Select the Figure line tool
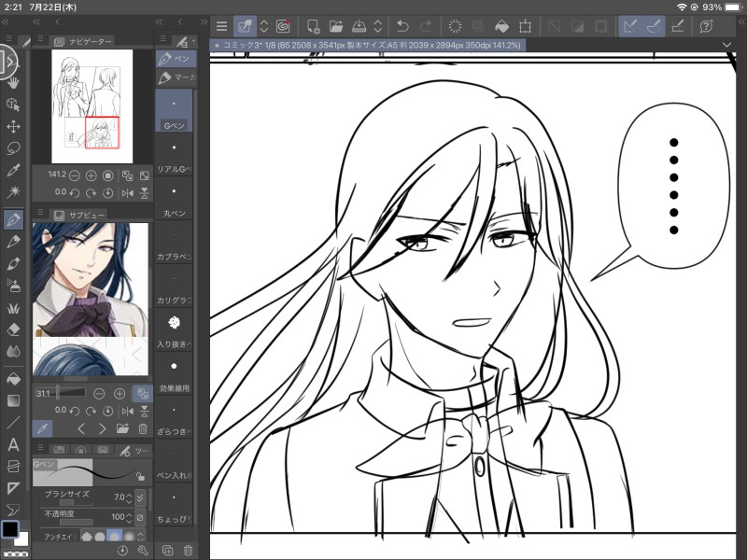The width and height of the screenshot is (747, 560). pyautogui.click(x=13, y=423)
